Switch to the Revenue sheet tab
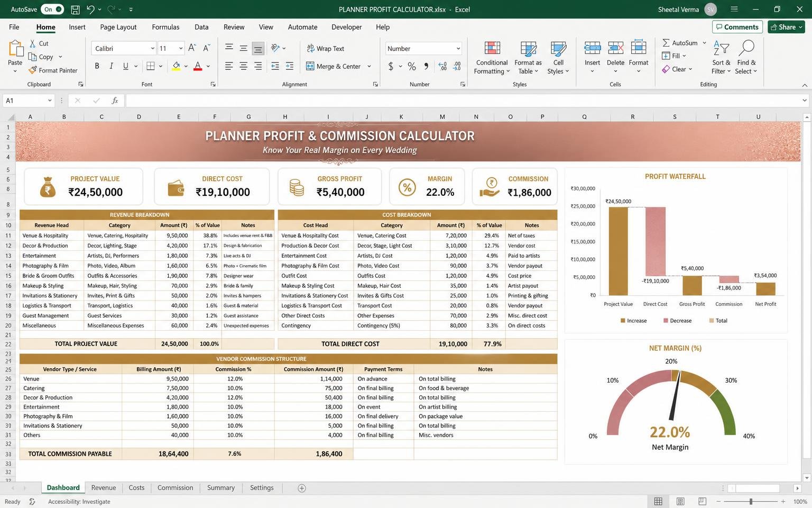 click(x=103, y=488)
